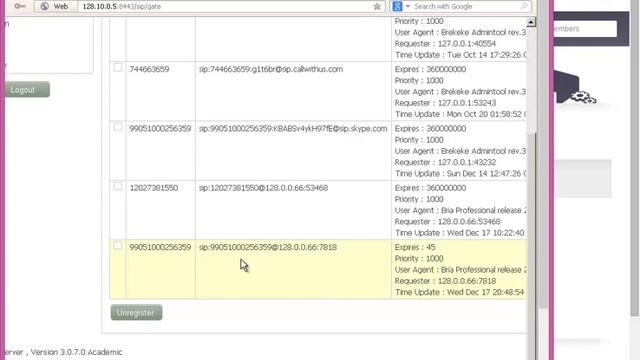
Task: Click 'Requester : 127.0.0.1:40554' text
Action: coord(445,44)
